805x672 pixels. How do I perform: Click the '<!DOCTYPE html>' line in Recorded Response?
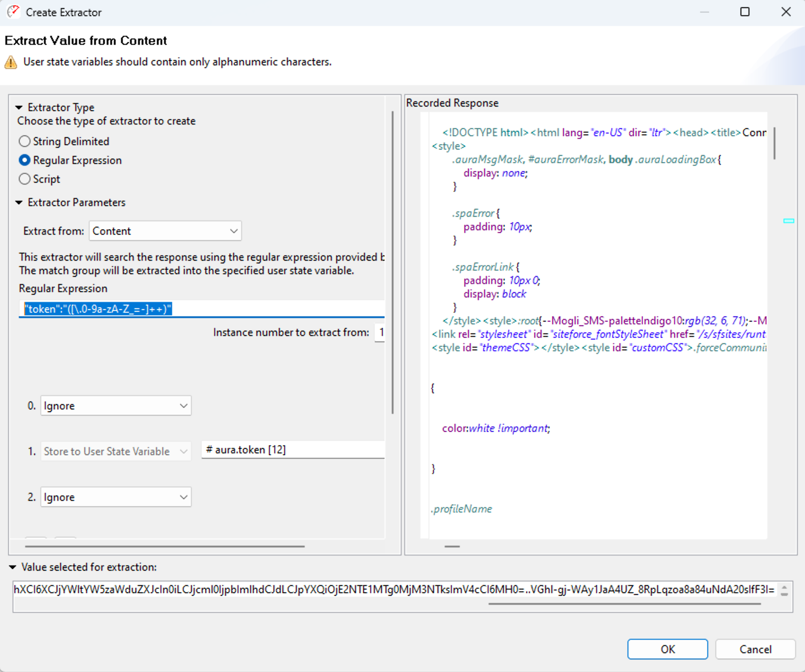(x=604, y=133)
